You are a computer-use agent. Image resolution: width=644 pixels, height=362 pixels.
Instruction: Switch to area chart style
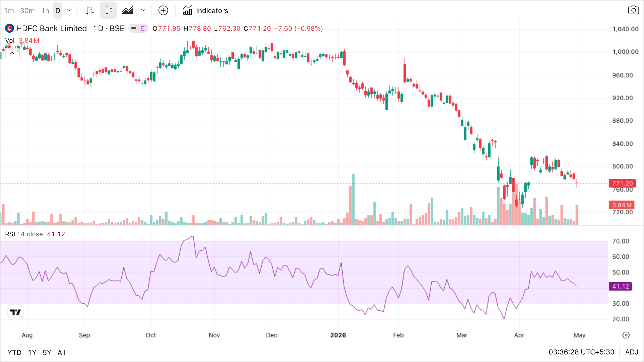[128, 10]
